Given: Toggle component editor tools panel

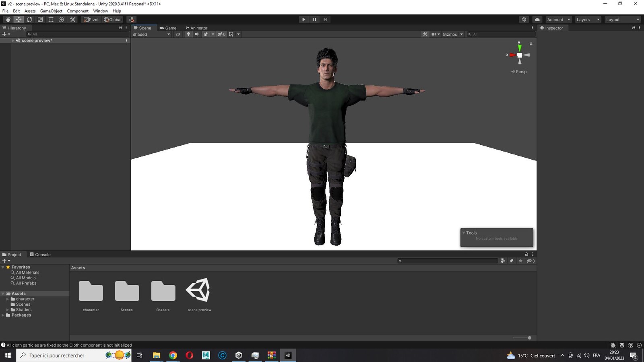Looking at the screenshot, I should pos(425,34).
